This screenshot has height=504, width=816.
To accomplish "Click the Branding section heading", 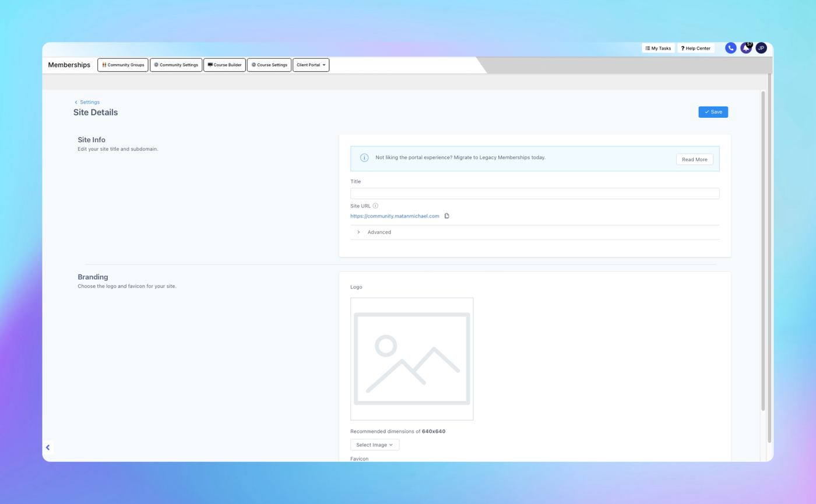I will [x=93, y=277].
